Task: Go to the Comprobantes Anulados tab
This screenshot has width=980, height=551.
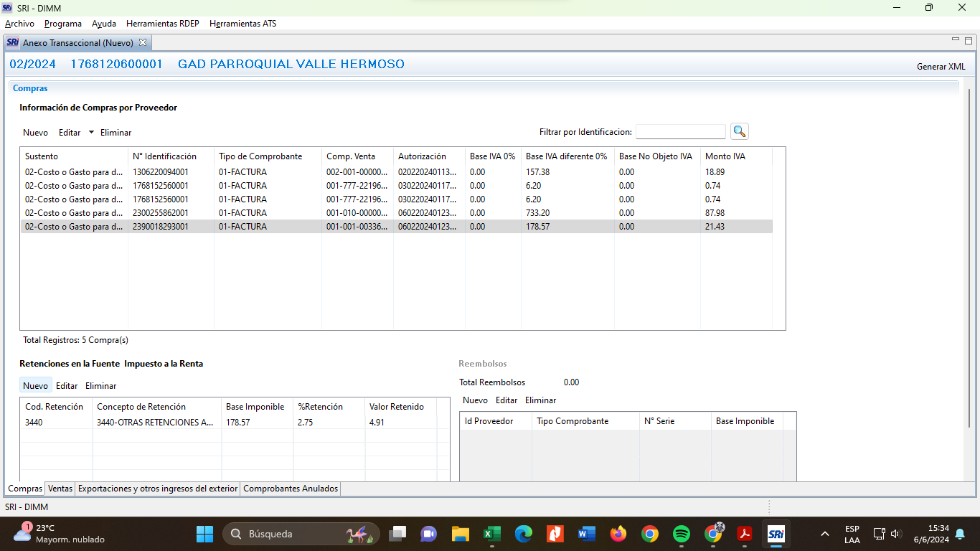Action: click(x=290, y=489)
